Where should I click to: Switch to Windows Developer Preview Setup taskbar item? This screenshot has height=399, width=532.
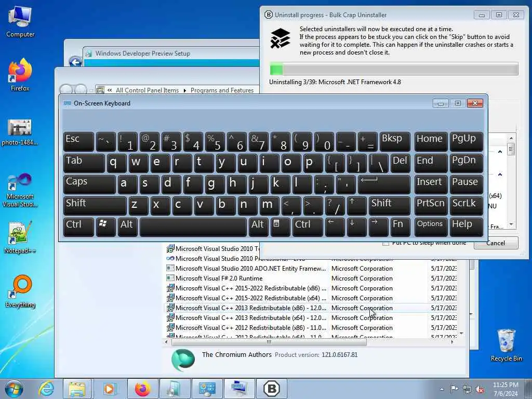[175, 389]
